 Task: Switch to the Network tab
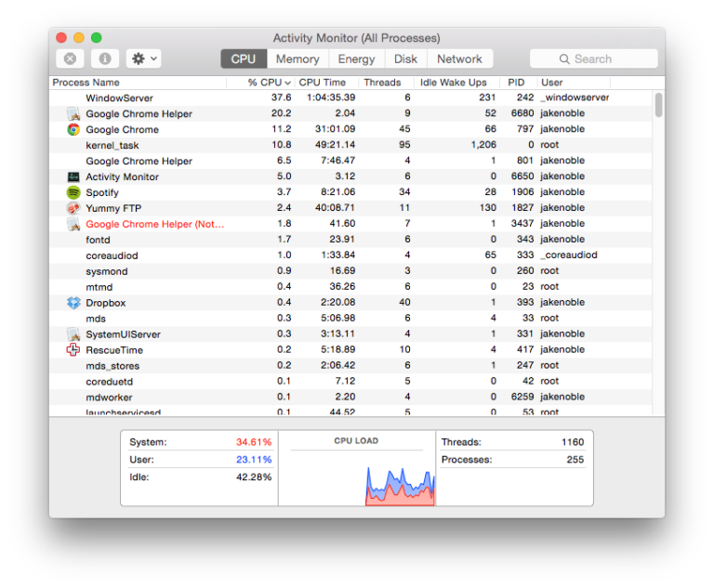click(459, 59)
